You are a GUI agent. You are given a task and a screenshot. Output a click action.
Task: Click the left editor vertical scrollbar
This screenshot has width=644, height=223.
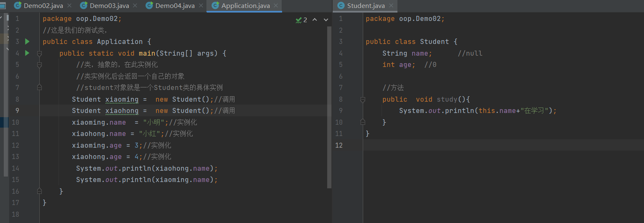tap(329, 105)
